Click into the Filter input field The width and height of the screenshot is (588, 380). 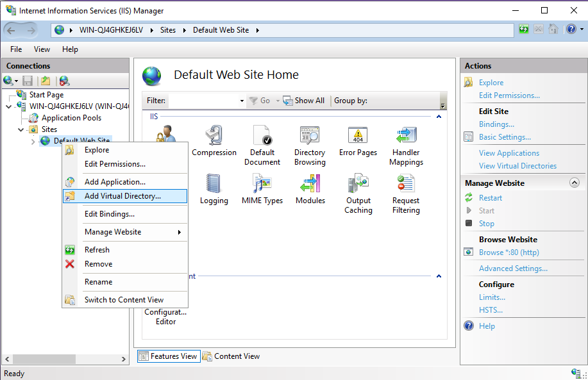click(x=203, y=101)
